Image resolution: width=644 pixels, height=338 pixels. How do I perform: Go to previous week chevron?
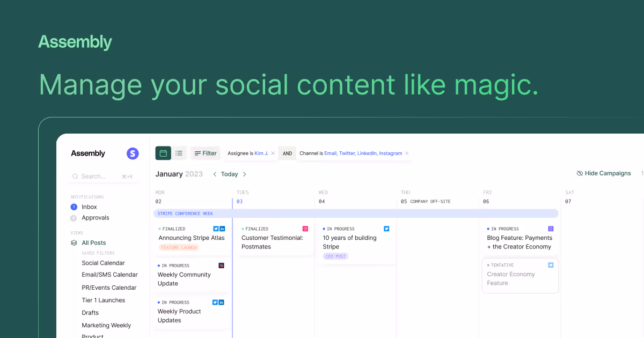tap(215, 174)
